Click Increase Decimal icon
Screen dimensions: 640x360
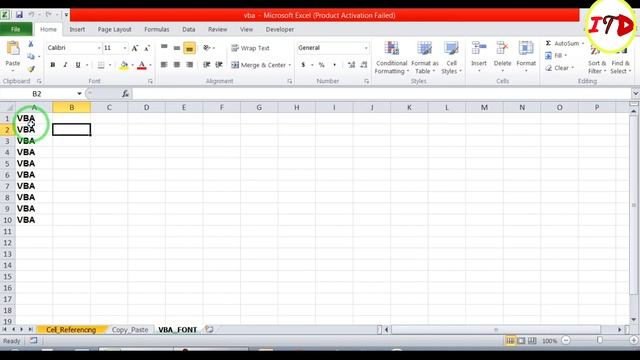pos(351,65)
